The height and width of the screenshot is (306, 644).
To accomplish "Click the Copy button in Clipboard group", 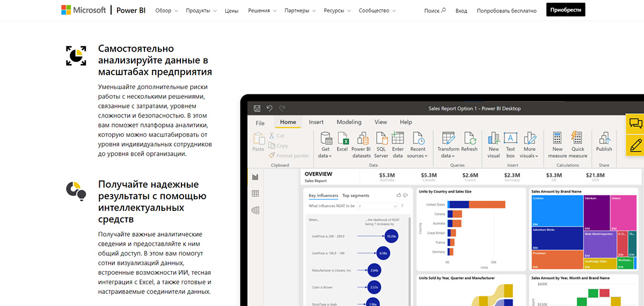I will (279, 145).
